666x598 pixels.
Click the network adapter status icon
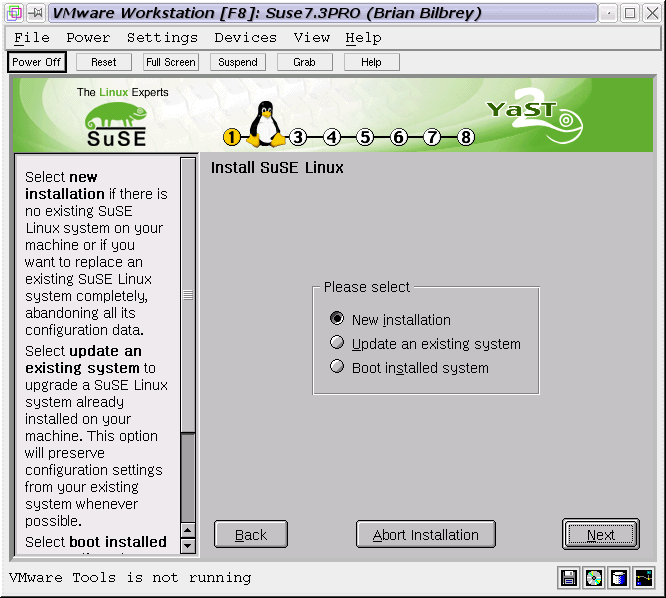pyautogui.click(x=644, y=578)
